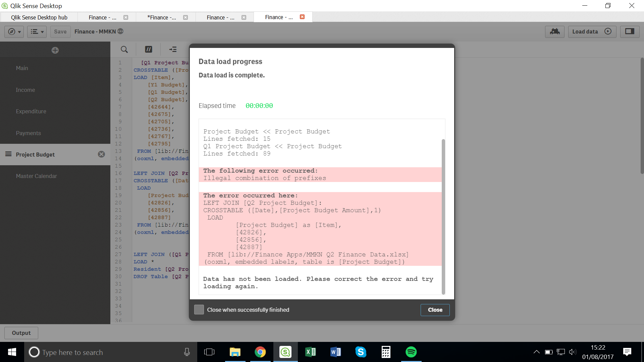The width and height of the screenshot is (644, 362).
Task: Select the Expenditure script section
Action: point(55,111)
